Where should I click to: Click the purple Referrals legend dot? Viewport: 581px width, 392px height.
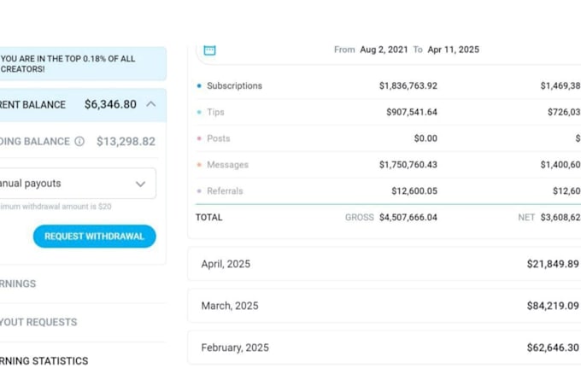199,191
